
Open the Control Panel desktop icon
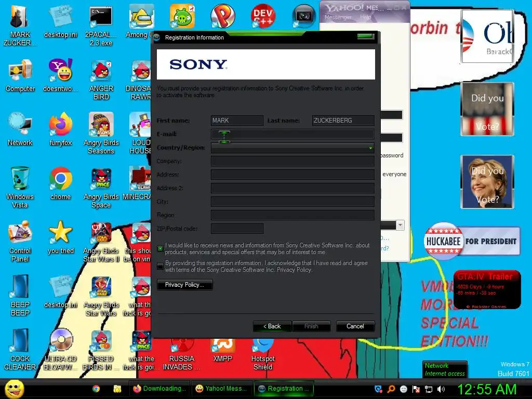point(20,242)
